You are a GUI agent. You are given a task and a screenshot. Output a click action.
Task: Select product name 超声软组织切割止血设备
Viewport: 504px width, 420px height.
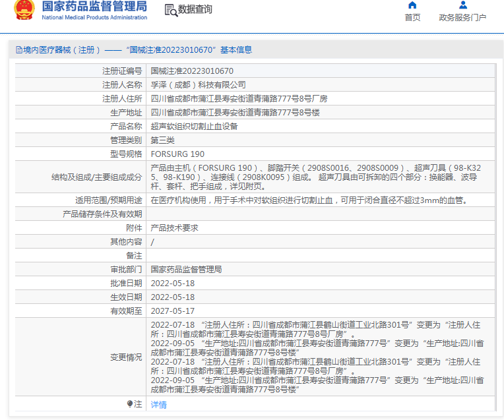pos(194,127)
